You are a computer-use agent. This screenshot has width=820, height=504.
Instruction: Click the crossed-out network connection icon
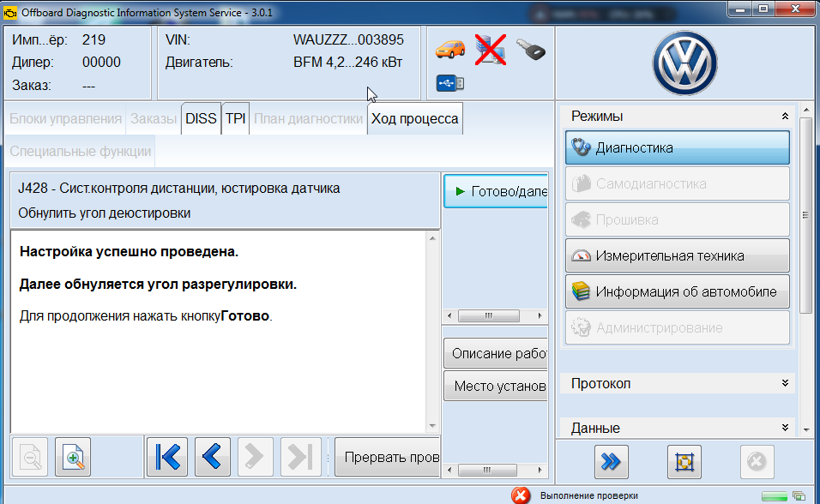(491, 50)
